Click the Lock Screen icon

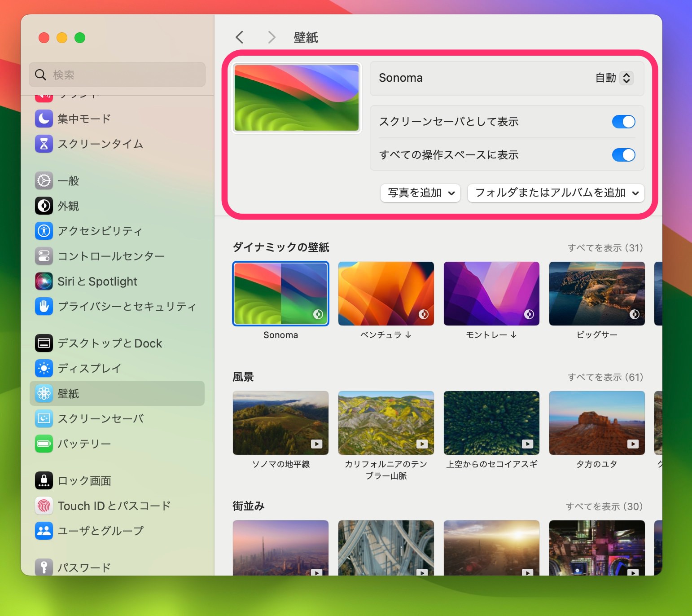(x=44, y=480)
